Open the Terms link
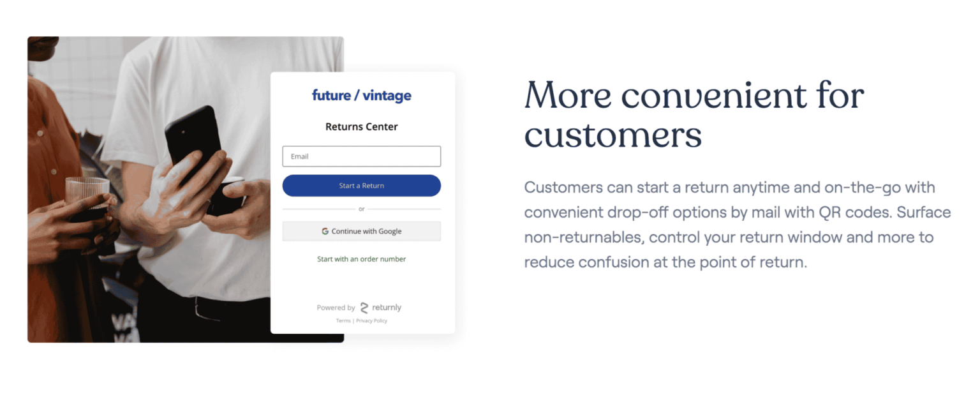The height and width of the screenshot is (397, 980). click(x=343, y=321)
